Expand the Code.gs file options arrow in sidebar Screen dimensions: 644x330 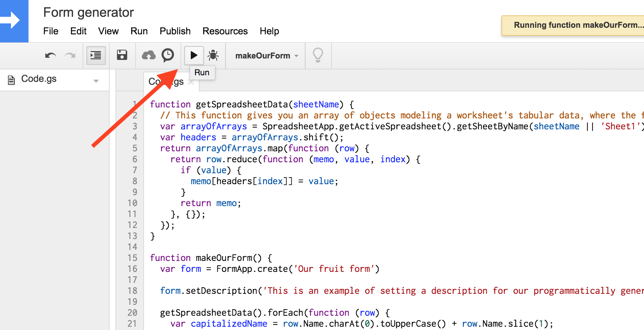(96, 80)
